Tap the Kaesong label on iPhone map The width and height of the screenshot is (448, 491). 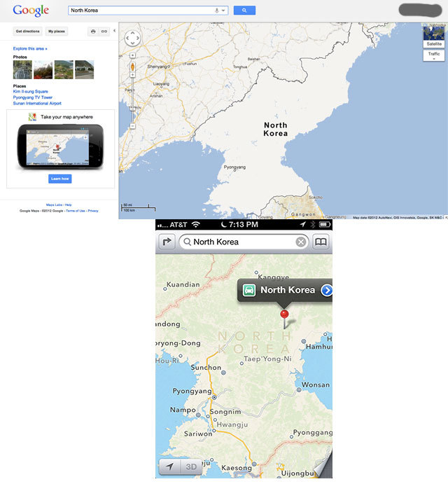tap(237, 468)
